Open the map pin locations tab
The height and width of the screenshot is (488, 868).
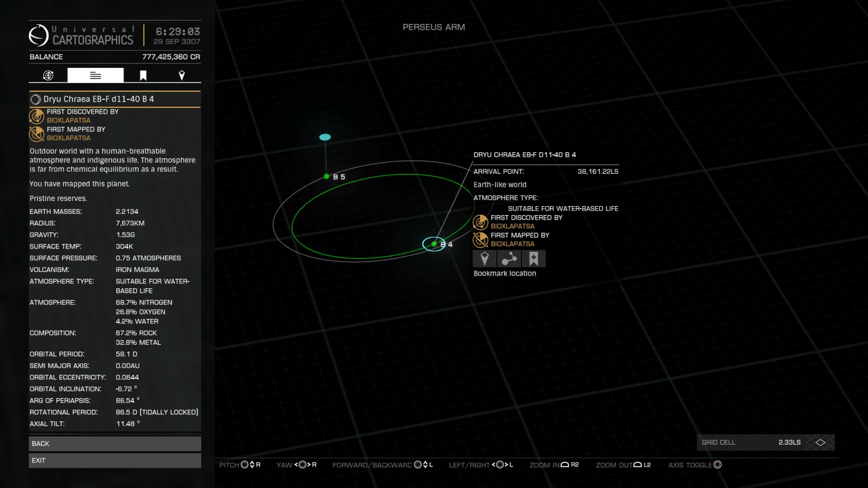182,75
